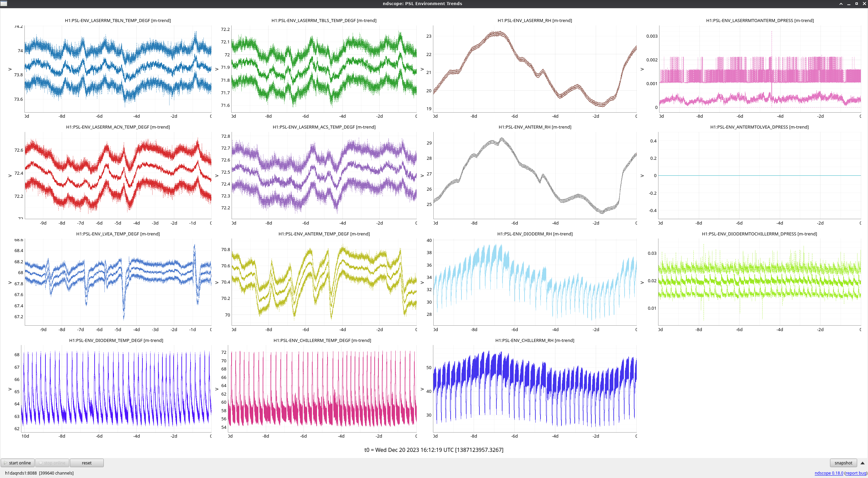
Task: Click the h1daqnds1:8088 server status text
Action: (x=39, y=473)
